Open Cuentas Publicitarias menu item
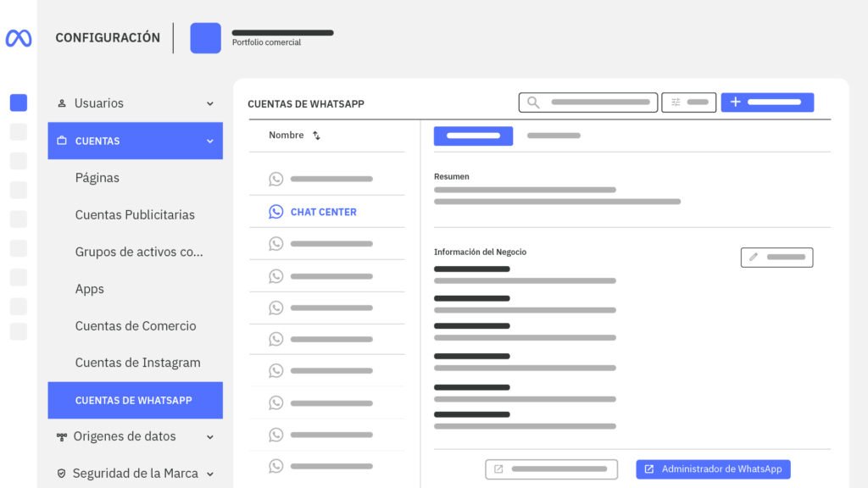The width and height of the screenshot is (868, 488). 135,215
